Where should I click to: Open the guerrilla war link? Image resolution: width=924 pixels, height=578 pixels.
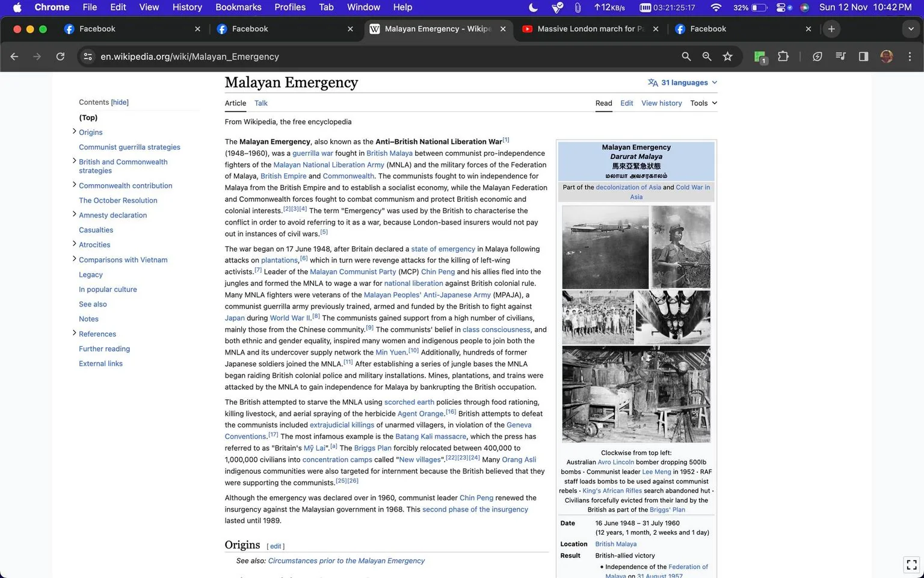(x=312, y=153)
